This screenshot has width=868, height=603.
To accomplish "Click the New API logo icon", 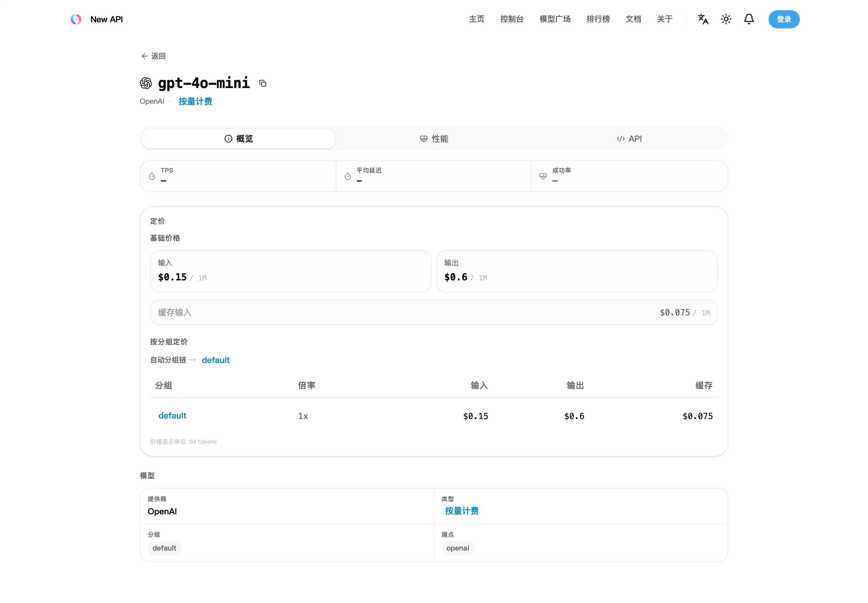I will [x=76, y=19].
